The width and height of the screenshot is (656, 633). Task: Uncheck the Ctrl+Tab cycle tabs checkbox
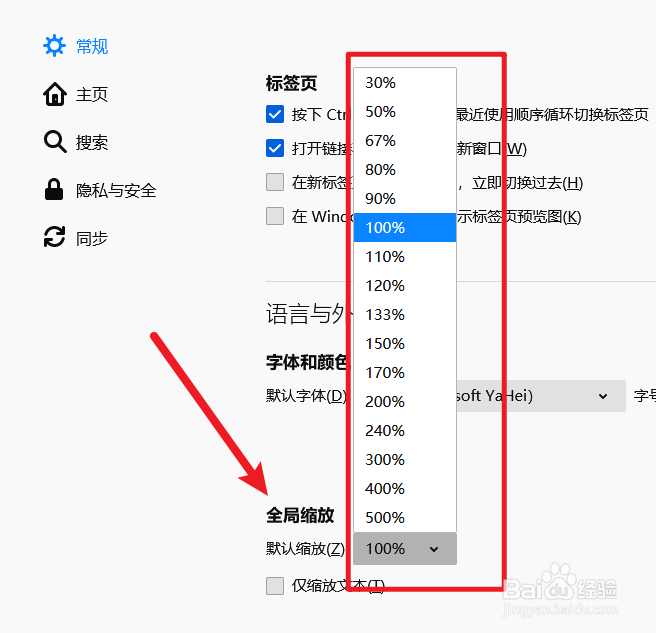(275, 114)
